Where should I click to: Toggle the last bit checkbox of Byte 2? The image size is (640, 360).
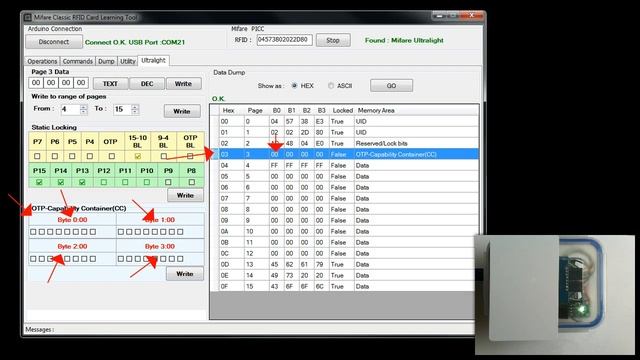click(93, 259)
